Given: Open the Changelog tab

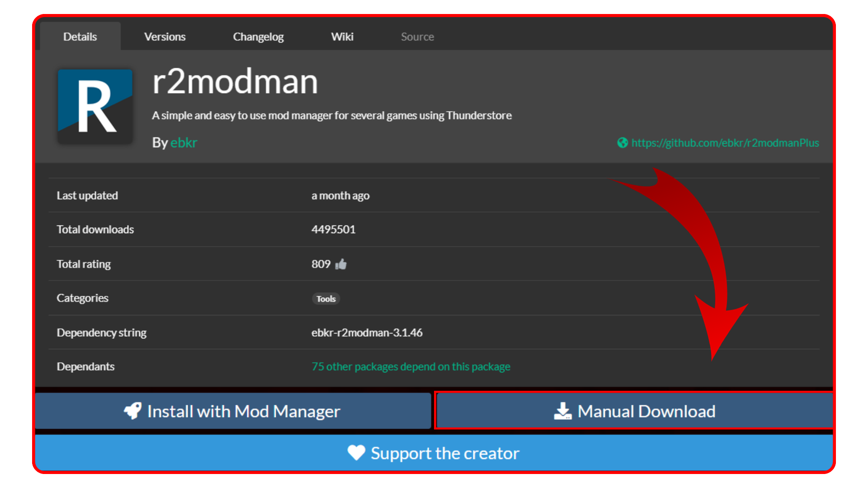Looking at the screenshot, I should pyautogui.click(x=258, y=37).
